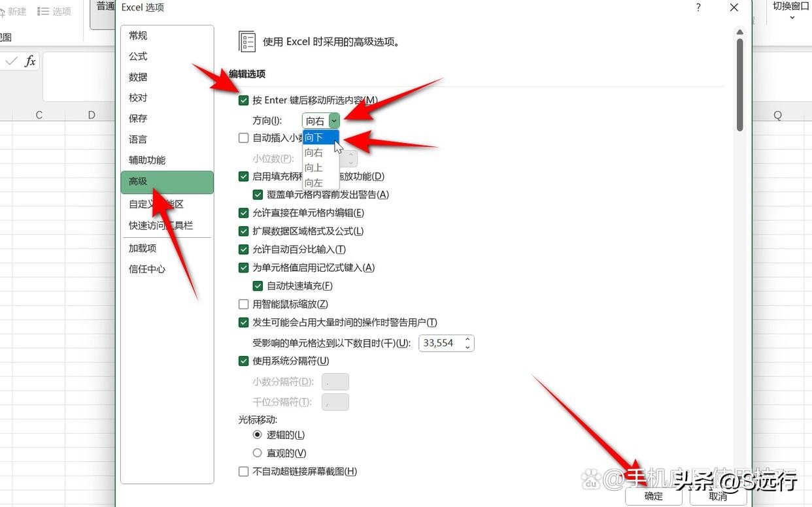Toggle 允许自动百分比输入 checkbox
Screen dimensions: 812x507
[x=244, y=250]
